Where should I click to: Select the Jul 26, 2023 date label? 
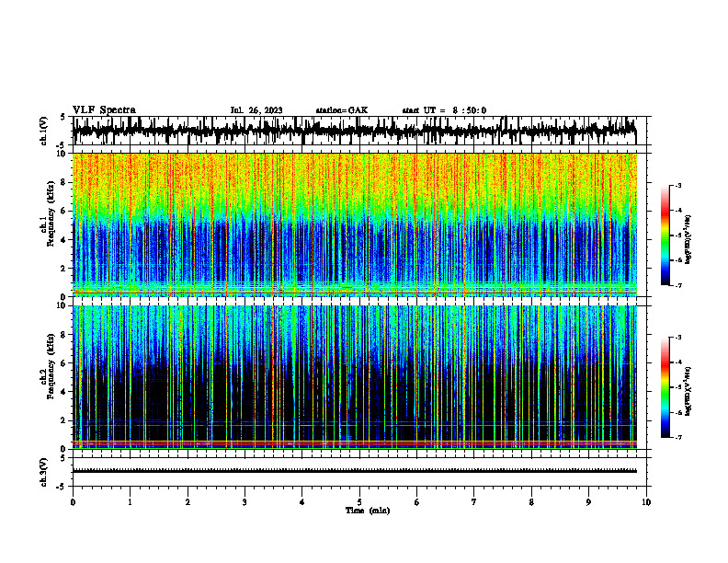click(256, 110)
